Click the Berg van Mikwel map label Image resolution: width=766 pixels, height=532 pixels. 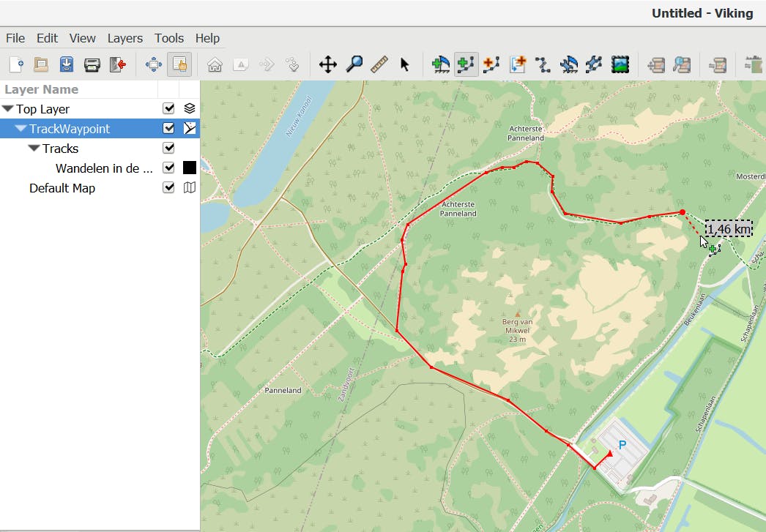click(517, 331)
